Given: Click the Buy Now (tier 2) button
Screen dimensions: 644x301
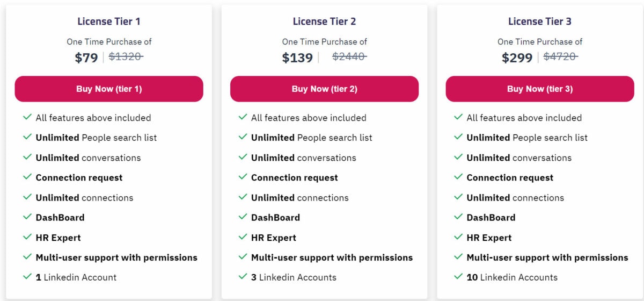Looking at the screenshot, I should pos(324,89).
